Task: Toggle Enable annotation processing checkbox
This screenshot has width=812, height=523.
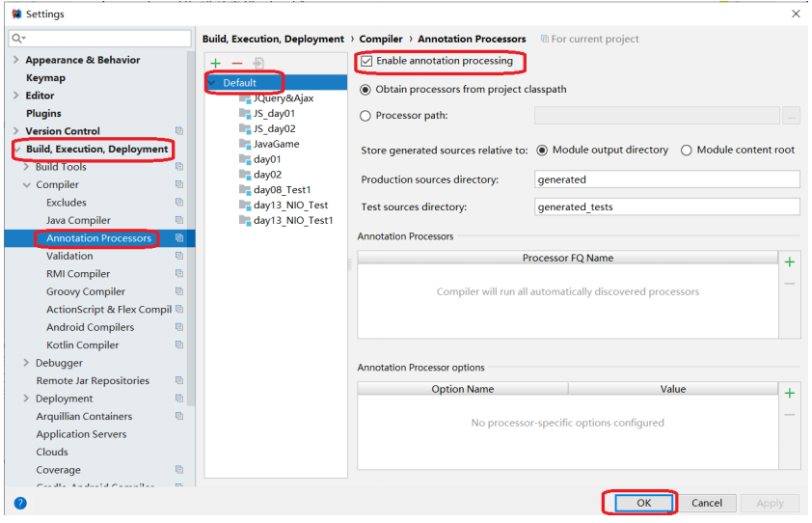Action: (365, 61)
